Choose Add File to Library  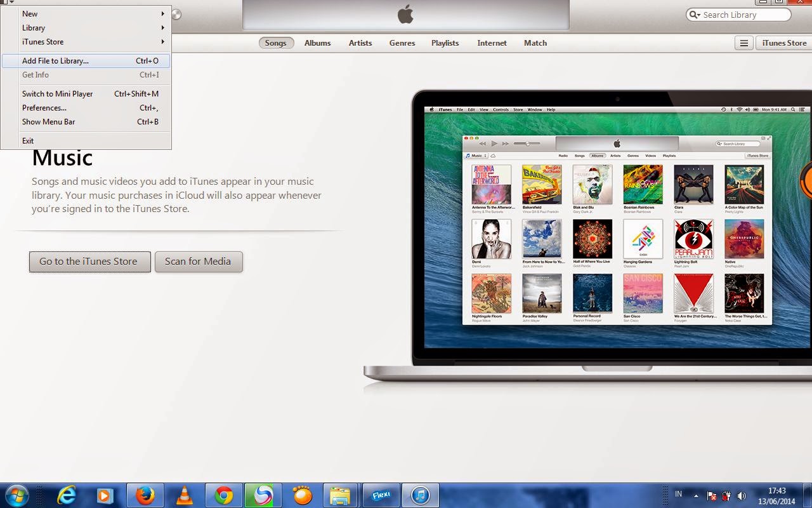click(86, 61)
